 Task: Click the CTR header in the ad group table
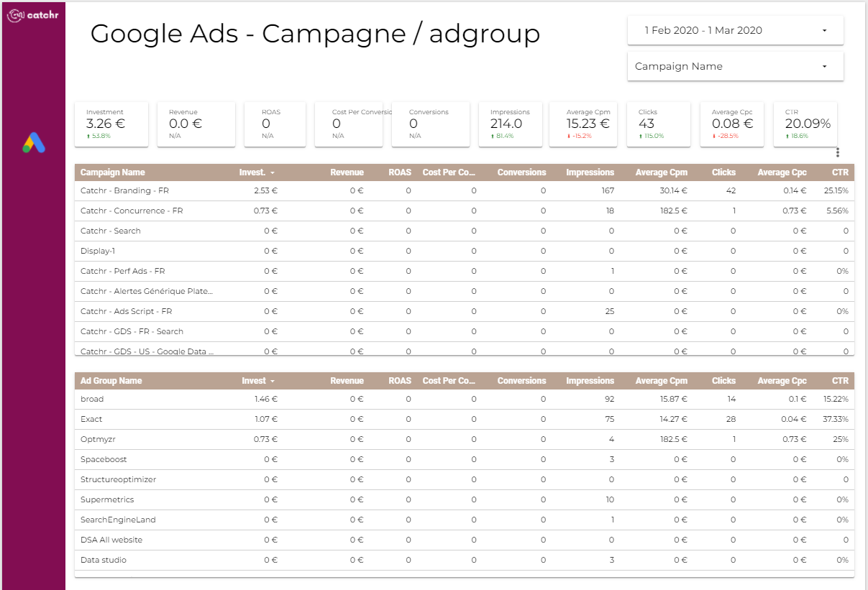841,381
